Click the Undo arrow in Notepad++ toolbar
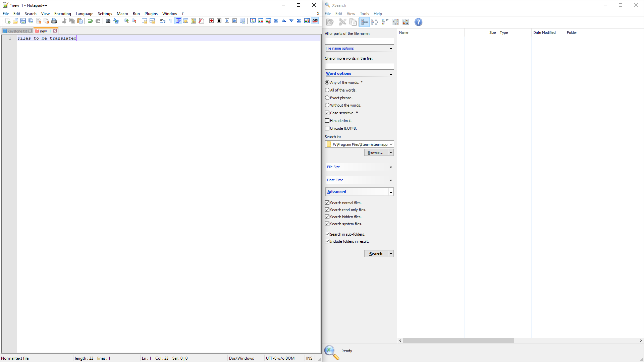 [x=90, y=21]
